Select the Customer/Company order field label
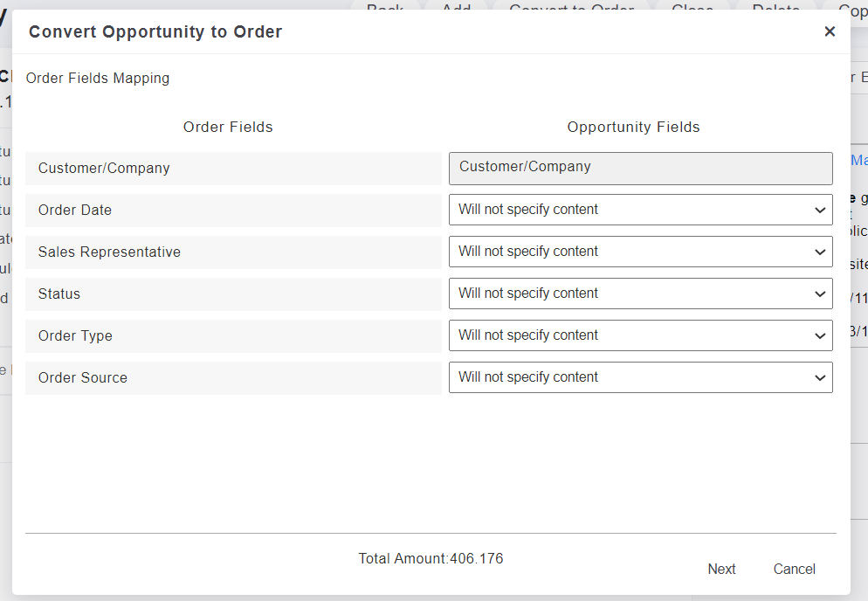Viewport: 868px width, 601px height. pyautogui.click(x=104, y=169)
